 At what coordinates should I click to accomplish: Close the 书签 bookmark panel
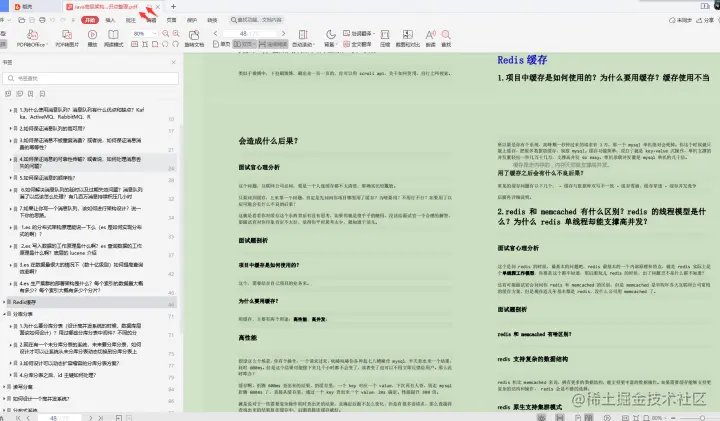tap(174, 62)
